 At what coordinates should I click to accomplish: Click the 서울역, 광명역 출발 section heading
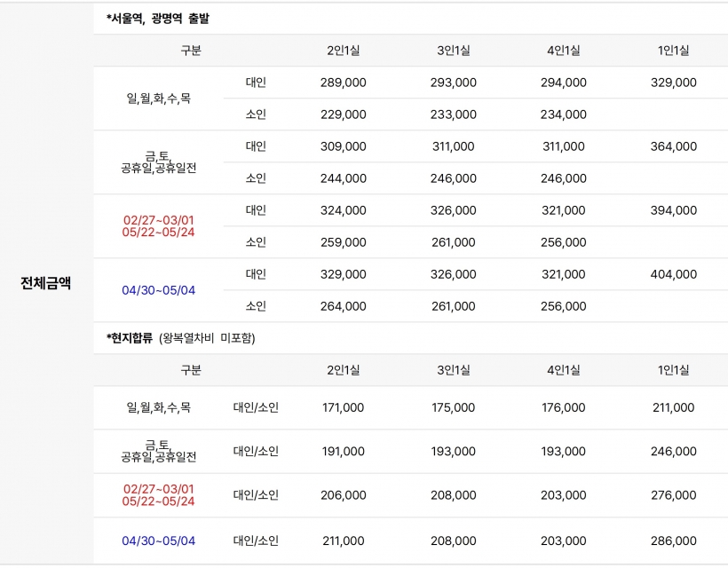[x=158, y=19]
